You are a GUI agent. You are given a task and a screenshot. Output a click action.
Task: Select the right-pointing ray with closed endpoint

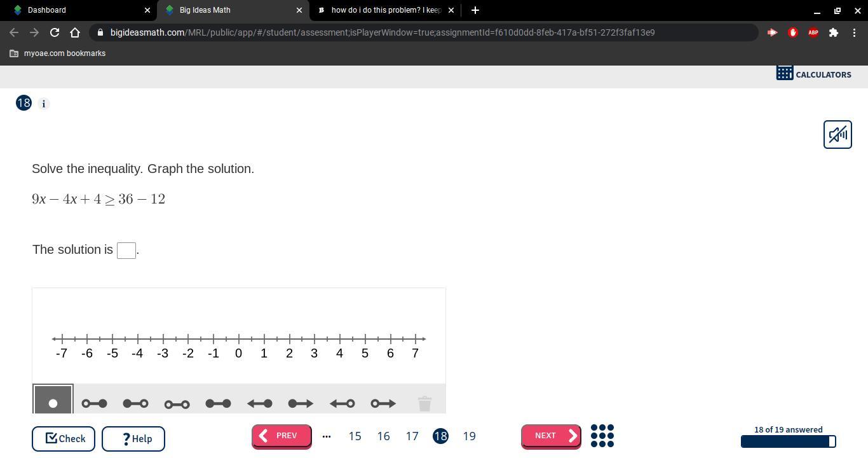301,403
